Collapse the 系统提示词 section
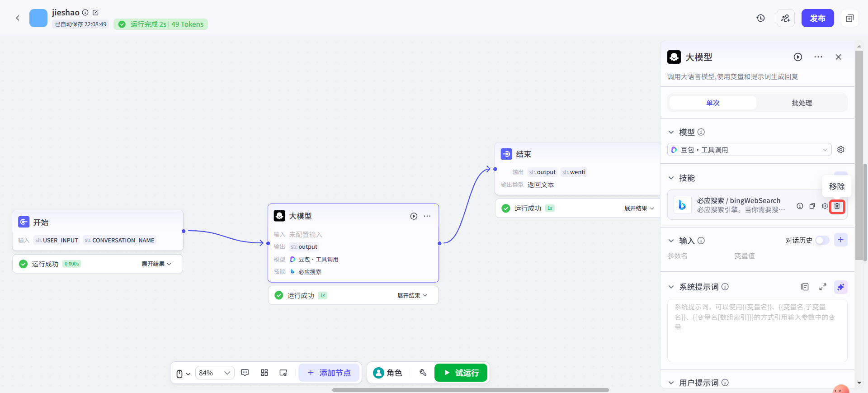The image size is (868, 393). click(x=671, y=287)
